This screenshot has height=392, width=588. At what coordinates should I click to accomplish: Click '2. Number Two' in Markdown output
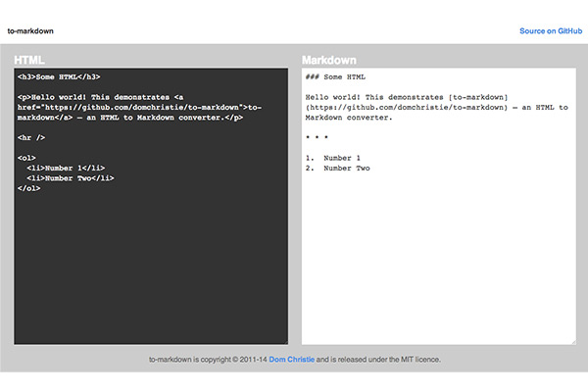pyautogui.click(x=337, y=168)
